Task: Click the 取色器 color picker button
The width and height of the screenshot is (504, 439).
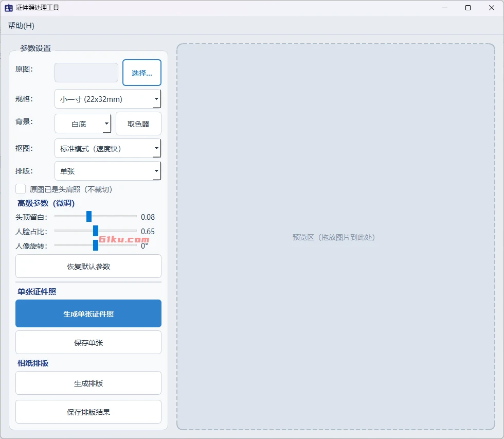Action: [138, 124]
